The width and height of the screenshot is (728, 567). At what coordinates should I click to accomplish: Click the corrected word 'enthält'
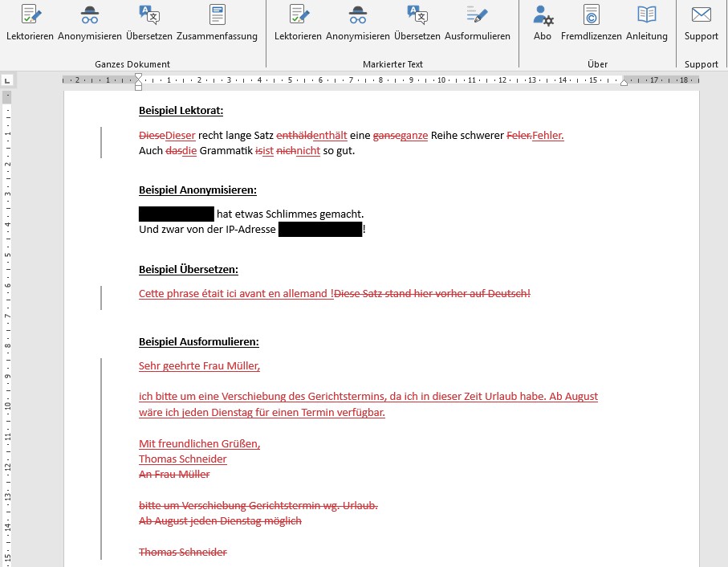coord(330,136)
